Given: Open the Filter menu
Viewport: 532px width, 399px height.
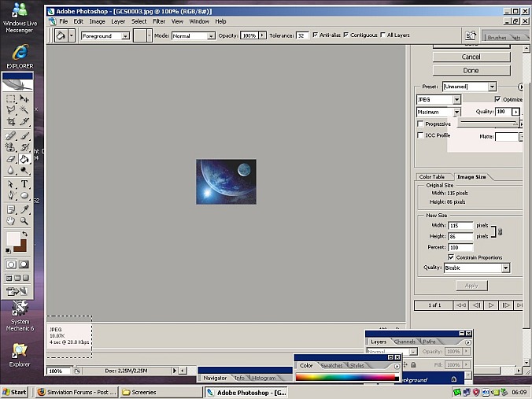Looking at the screenshot, I should (x=159, y=21).
